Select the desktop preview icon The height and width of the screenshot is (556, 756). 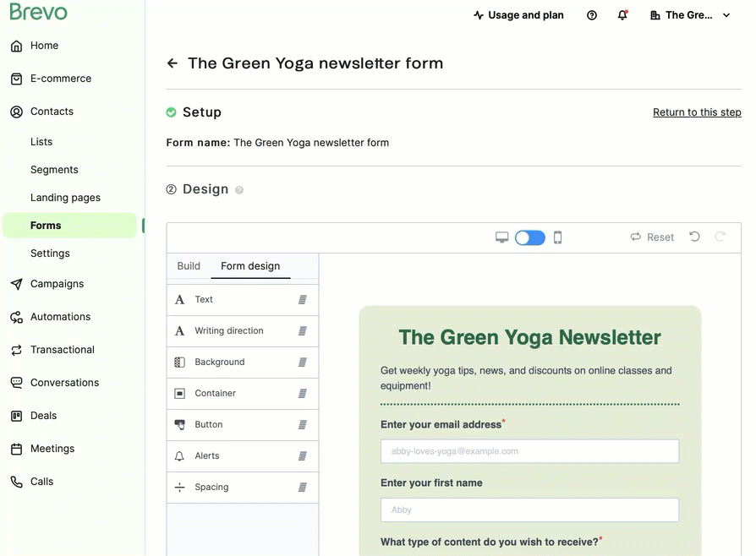tap(502, 237)
